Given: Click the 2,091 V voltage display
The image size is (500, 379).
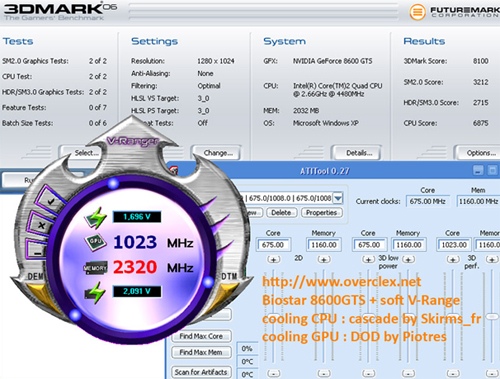Looking at the screenshot, I should pos(137,291).
